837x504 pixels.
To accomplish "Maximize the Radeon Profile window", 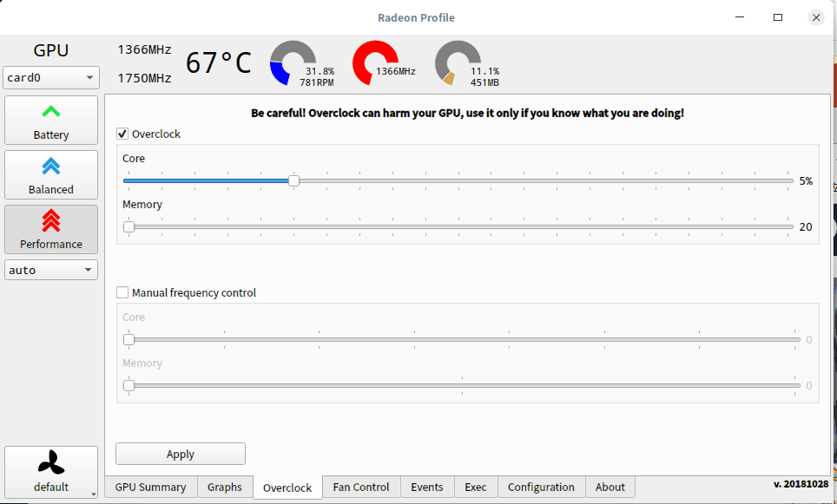I will (778, 17).
